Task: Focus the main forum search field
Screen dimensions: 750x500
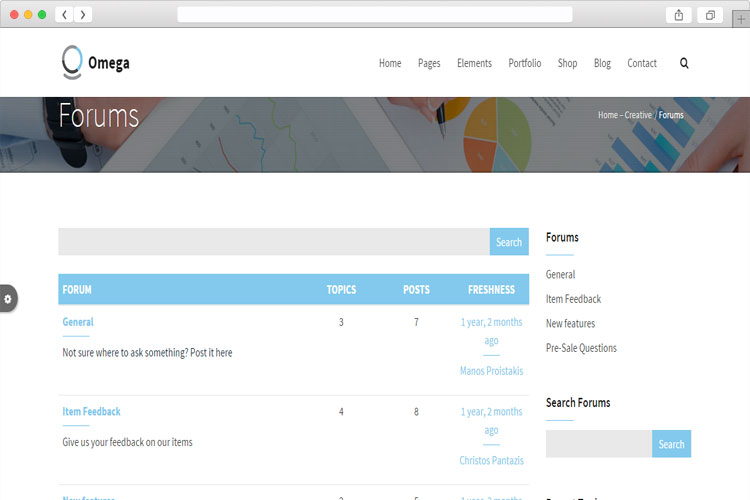Action: click(274, 242)
